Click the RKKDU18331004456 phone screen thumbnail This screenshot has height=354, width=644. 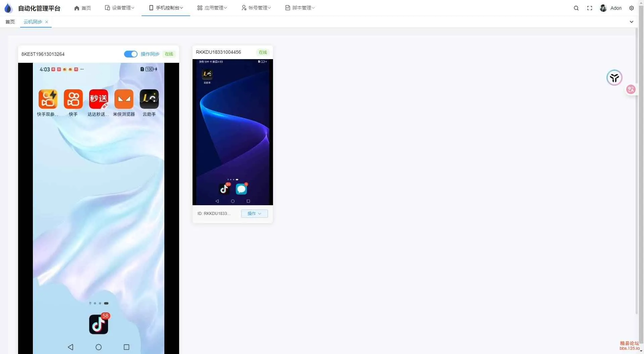(x=232, y=131)
